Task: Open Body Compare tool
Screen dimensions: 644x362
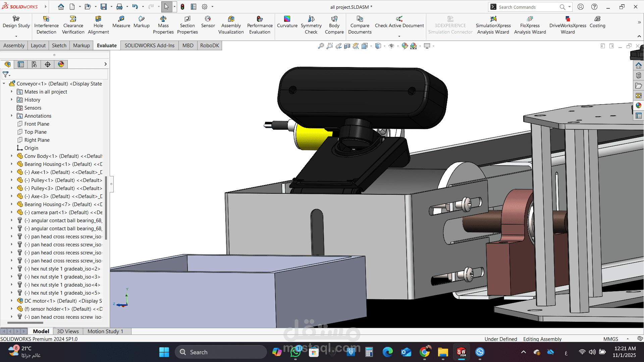Action: tap(334, 25)
